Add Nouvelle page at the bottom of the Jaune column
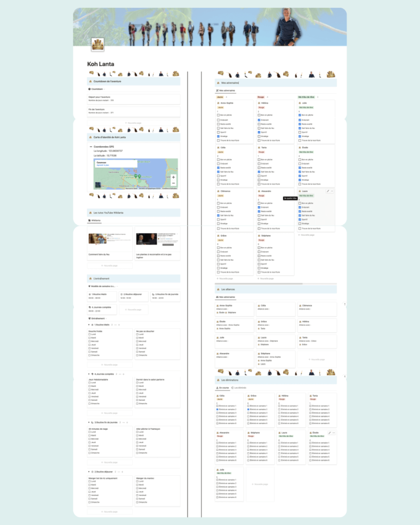This screenshot has height=525, width=420. coord(225,278)
